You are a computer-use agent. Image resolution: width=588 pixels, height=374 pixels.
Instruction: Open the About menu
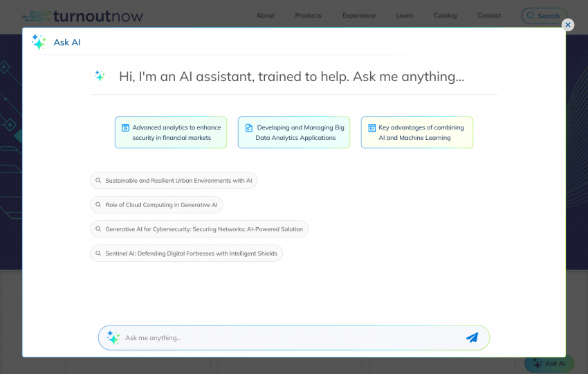(x=265, y=15)
